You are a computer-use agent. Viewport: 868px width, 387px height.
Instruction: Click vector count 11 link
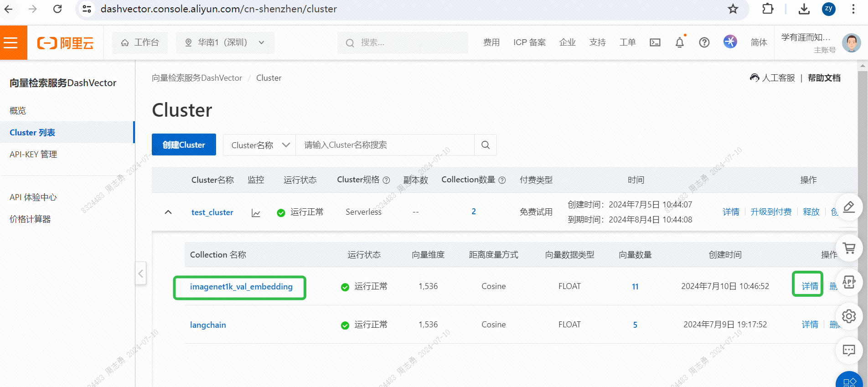pyautogui.click(x=635, y=287)
